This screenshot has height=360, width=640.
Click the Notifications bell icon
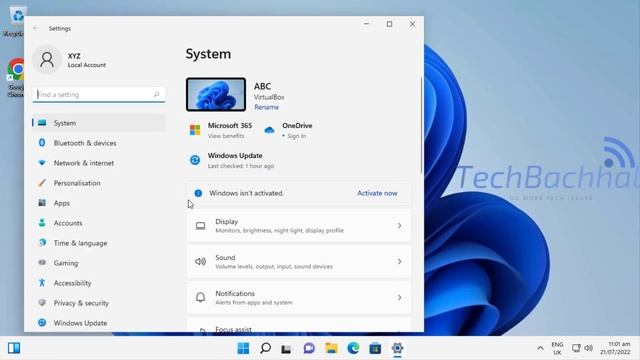pos(200,298)
